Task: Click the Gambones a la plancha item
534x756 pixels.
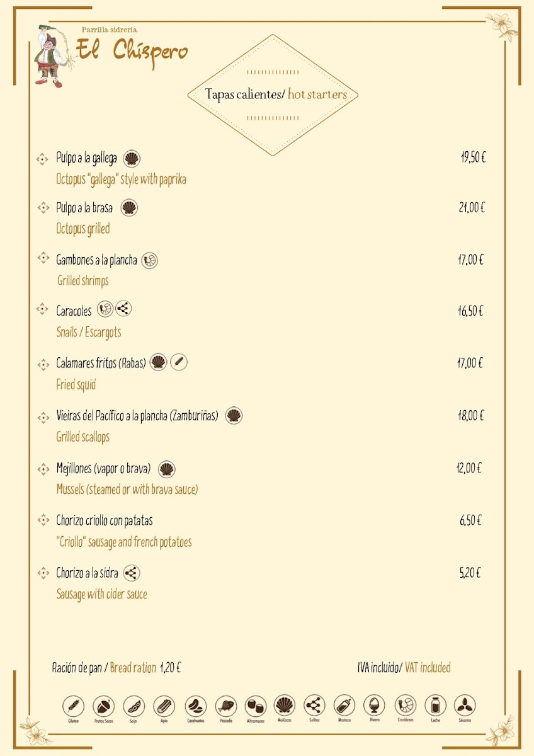Action: click(96, 260)
